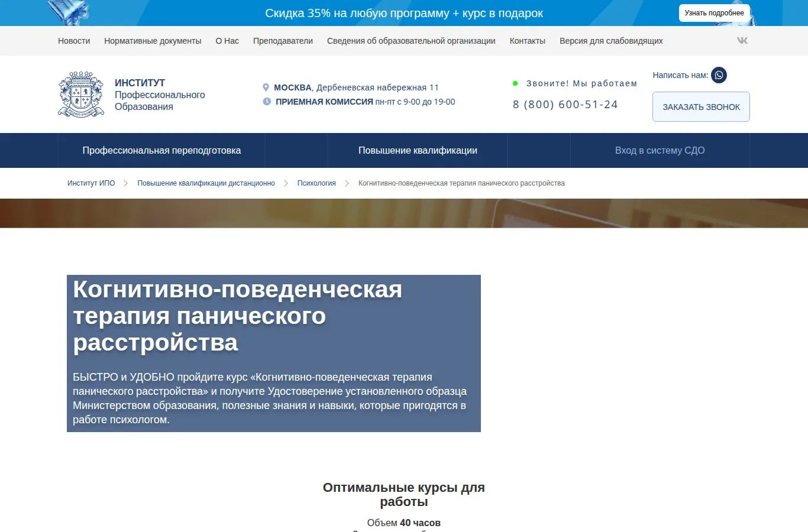Open Нормативные документы menu item

pyautogui.click(x=153, y=41)
